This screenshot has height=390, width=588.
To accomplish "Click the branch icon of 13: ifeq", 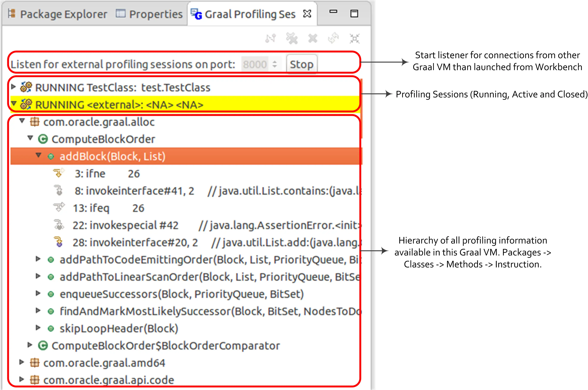I will (59, 207).
